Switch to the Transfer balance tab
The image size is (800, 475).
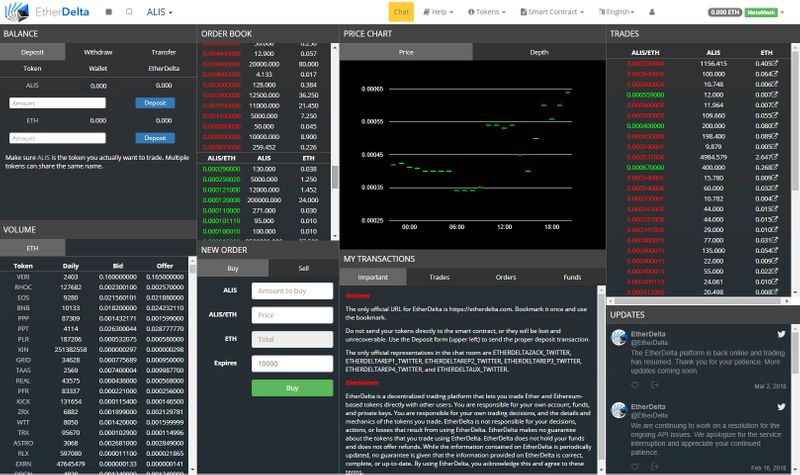coord(164,52)
